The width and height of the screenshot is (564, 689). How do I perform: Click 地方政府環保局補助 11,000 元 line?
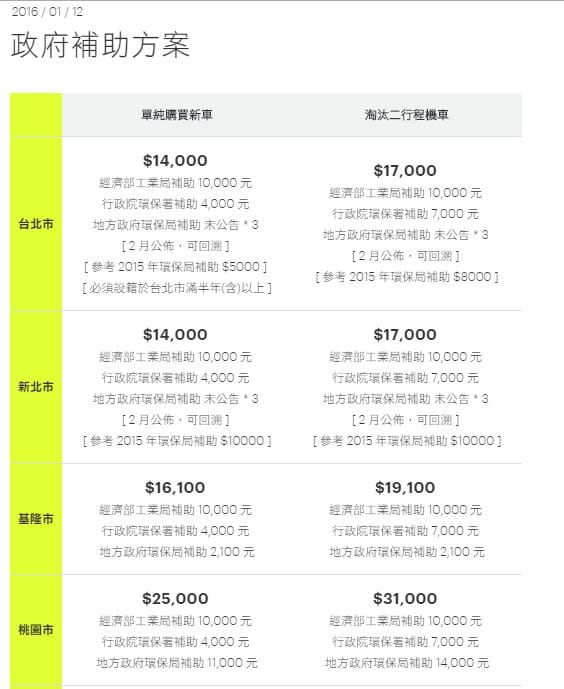[x=177, y=663]
